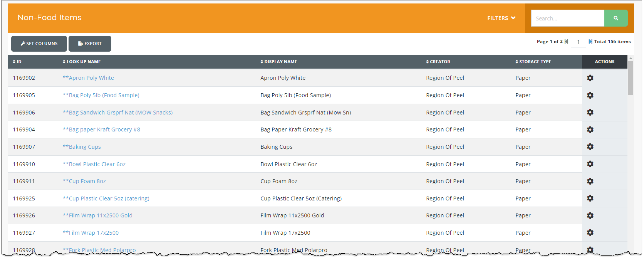Open actions gear for Cup Plastic Clear 5oz
The width and height of the screenshot is (644, 259).
click(590, 198)
